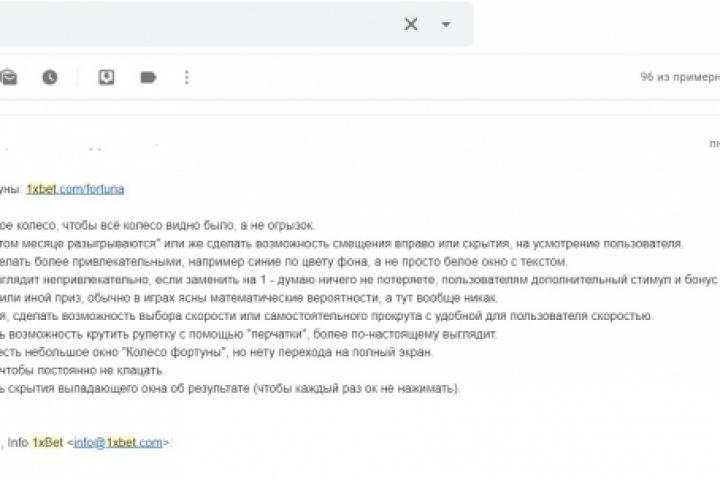Open the Labels icon in the toolbar
Image resolution: width=720 pixels, height=480 pixels.
click(148, 77)
